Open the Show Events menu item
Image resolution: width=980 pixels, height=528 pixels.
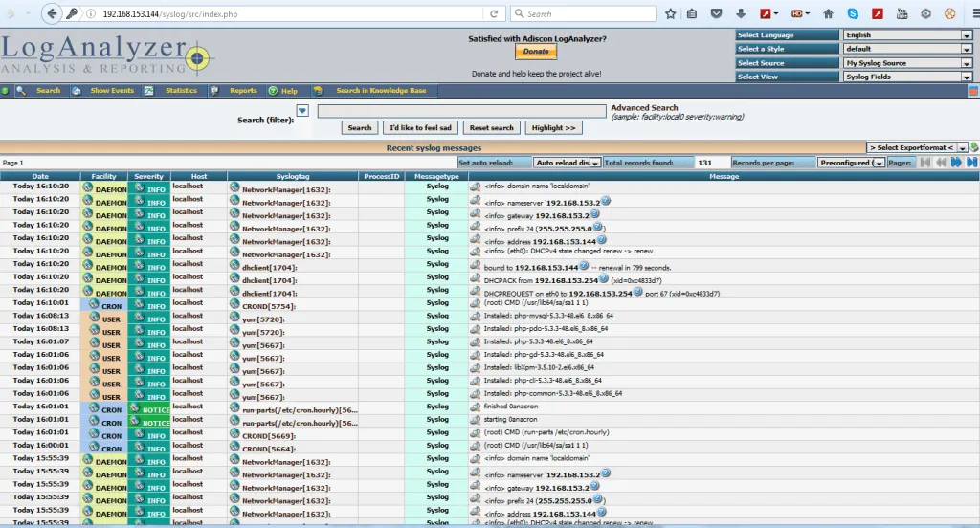coord(112,91)
